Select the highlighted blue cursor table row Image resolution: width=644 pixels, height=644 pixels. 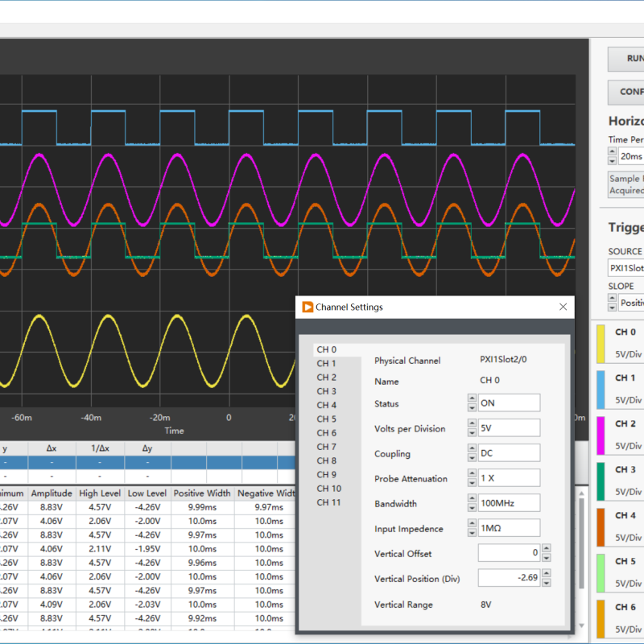[x=147, y=462]
